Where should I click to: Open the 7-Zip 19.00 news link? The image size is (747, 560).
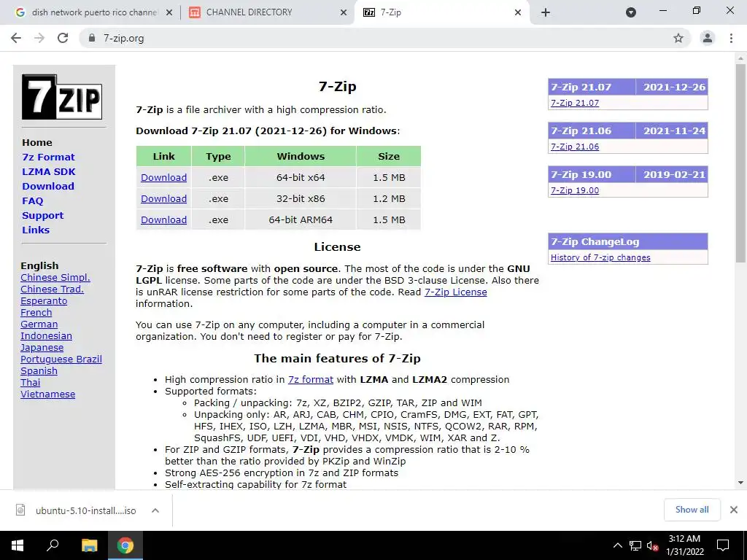[x=575, y=190]
